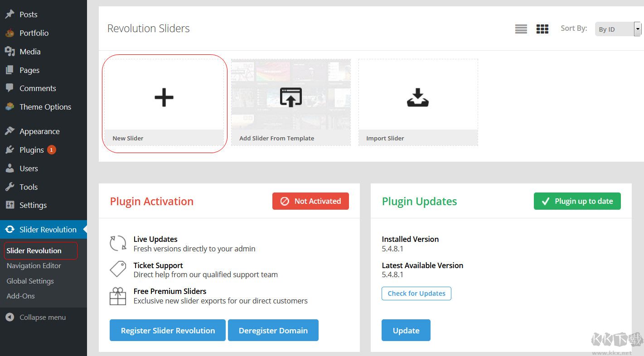This screenshot has width=644, height=356.
Task: Click the Theme Options icon
Action: click(x=10, y=107)
